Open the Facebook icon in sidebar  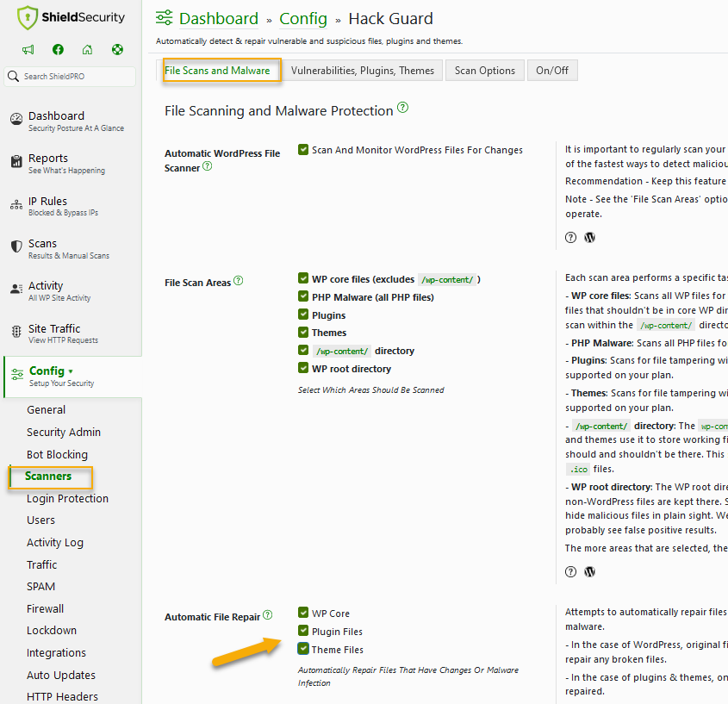click(58, 50)
